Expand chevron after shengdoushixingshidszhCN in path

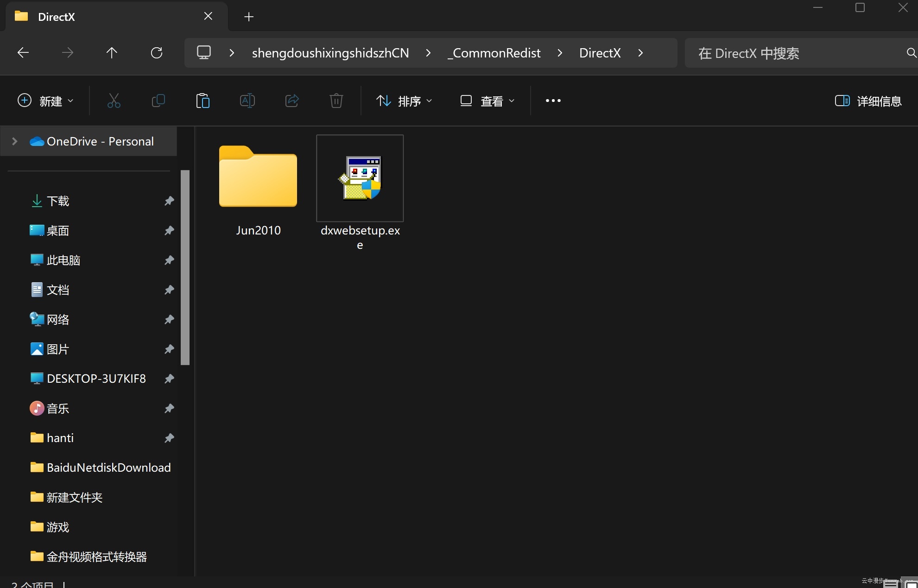coord(428,53)
